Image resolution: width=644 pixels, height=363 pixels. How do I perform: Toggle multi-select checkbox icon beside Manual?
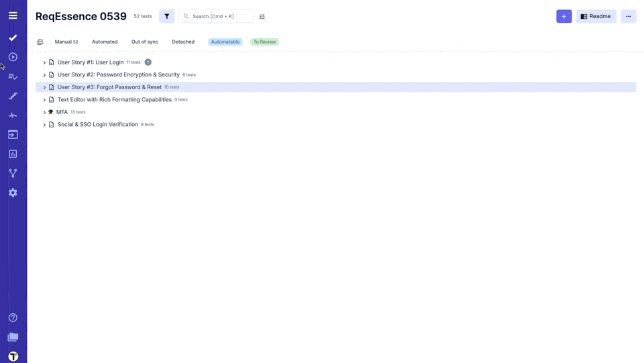[x=40, y=42]
